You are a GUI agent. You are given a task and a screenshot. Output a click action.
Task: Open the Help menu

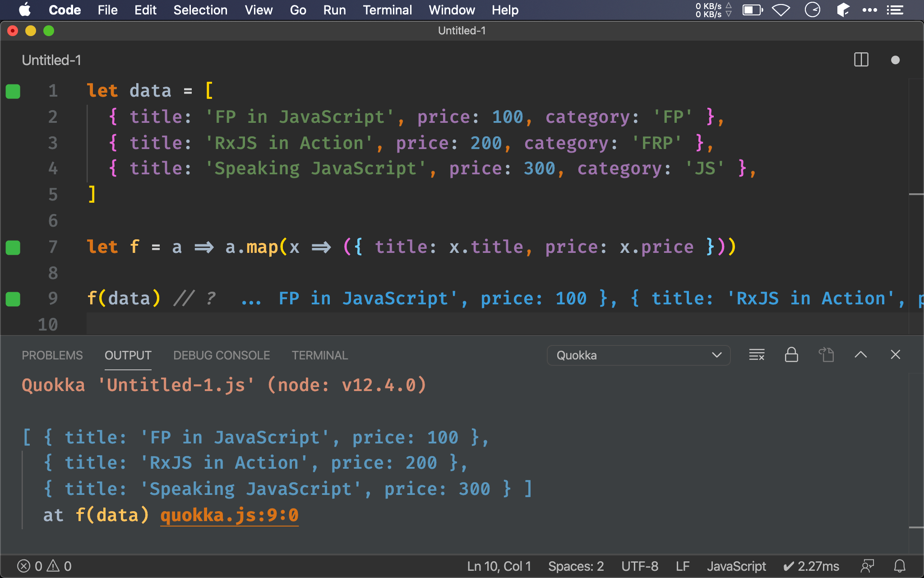[505, 10]
